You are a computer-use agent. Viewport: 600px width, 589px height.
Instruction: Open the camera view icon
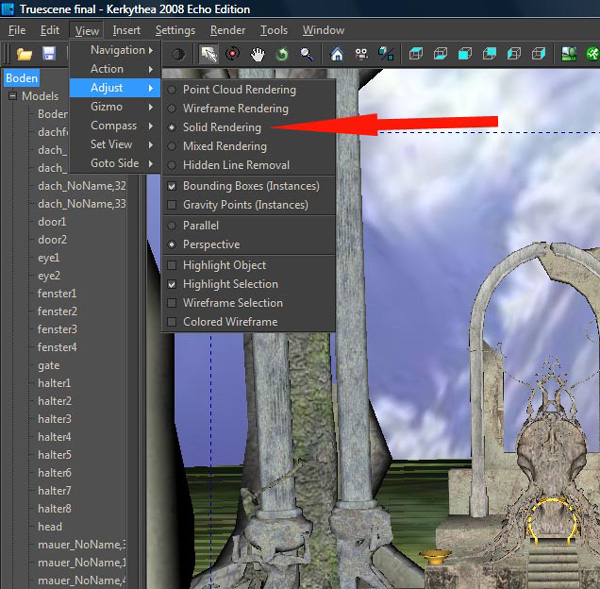tap(362, 54)
